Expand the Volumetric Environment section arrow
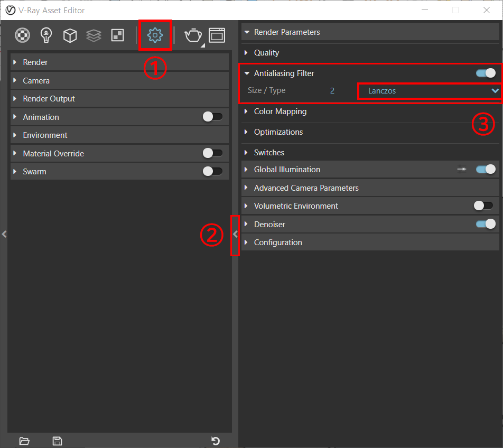 click(246, 206)
